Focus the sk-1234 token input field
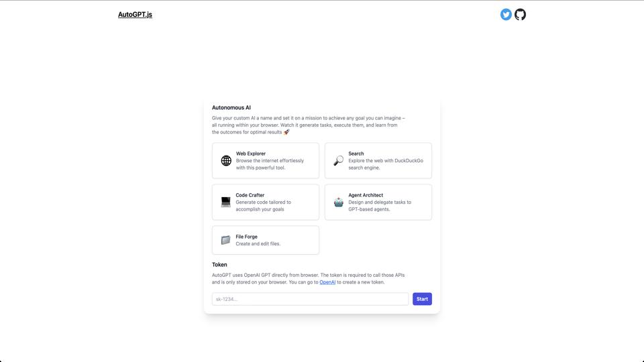This screenshot has height=362, width=644. point(310,299)
